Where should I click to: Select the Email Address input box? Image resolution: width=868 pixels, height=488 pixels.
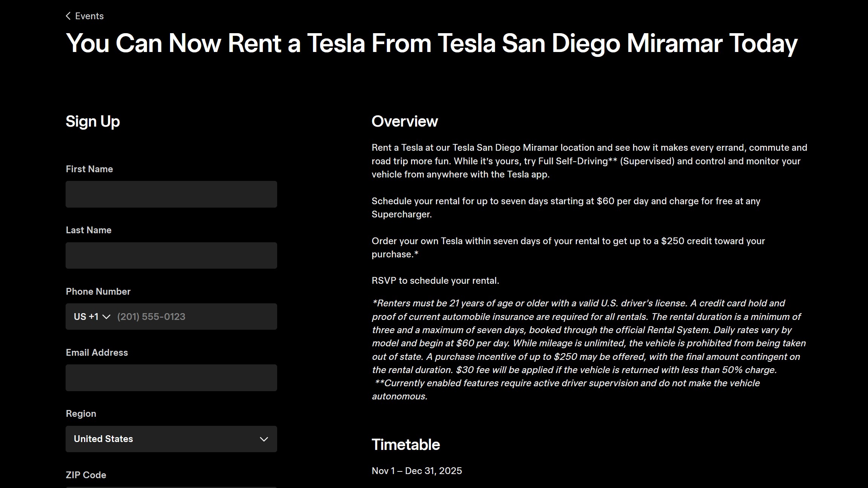point(171,378)
